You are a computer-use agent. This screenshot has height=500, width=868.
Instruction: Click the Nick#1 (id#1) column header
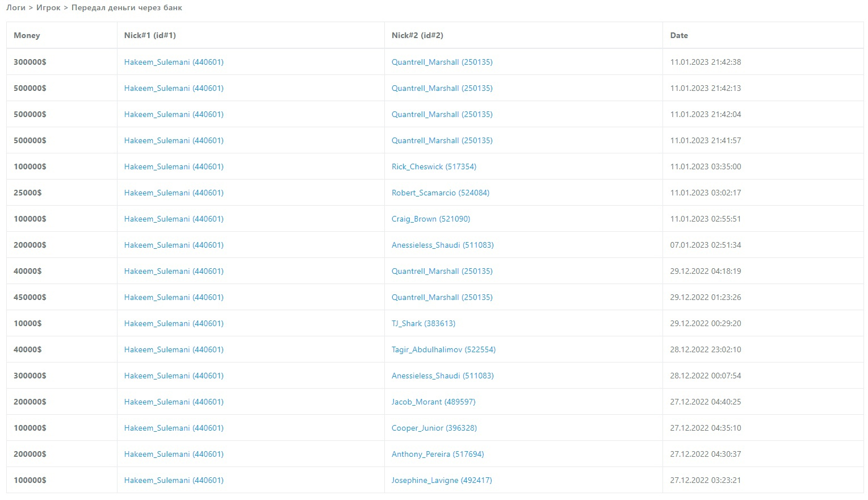(150, 35)
